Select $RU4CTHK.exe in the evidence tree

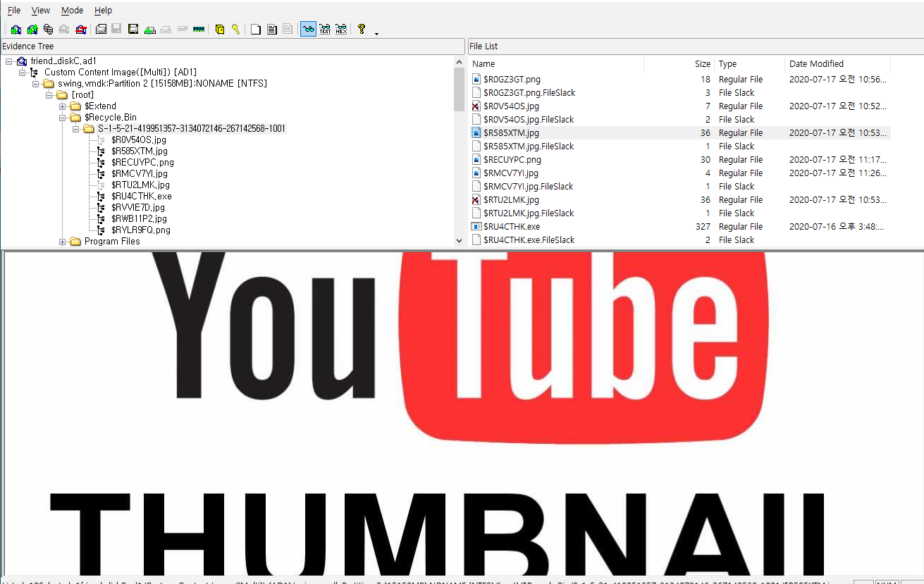tap(141, 197)
